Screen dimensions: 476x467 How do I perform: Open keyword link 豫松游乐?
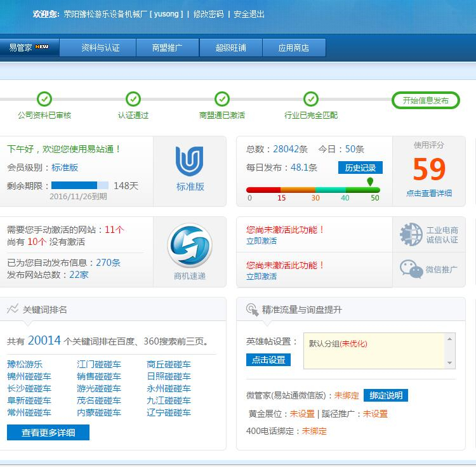click(25, 364)
